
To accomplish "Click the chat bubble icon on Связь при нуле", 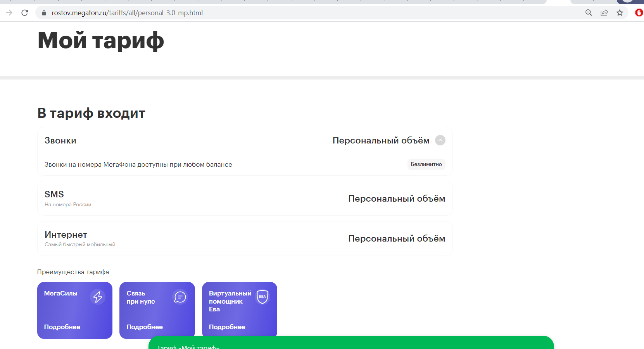I will 180,297.
